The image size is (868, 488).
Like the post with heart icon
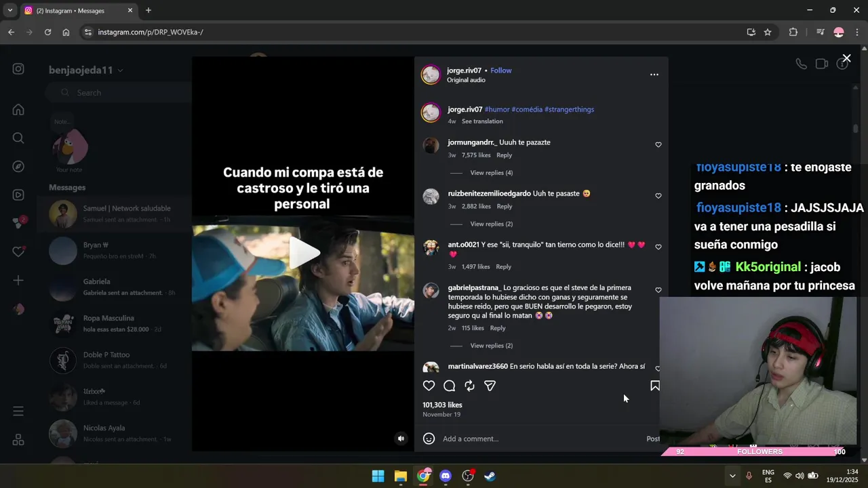coord(429,386)
